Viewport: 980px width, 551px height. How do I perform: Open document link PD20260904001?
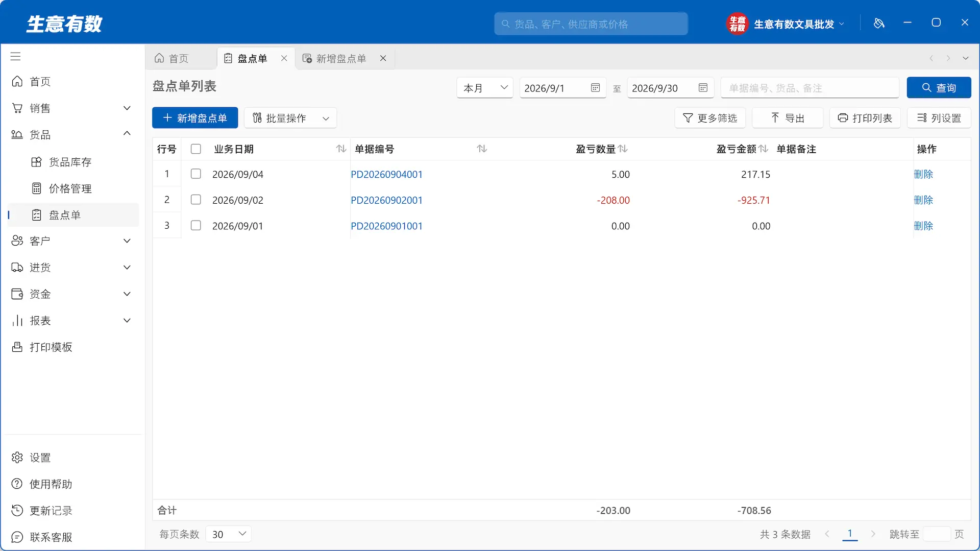pyautogui.click(x=386, y=175)
